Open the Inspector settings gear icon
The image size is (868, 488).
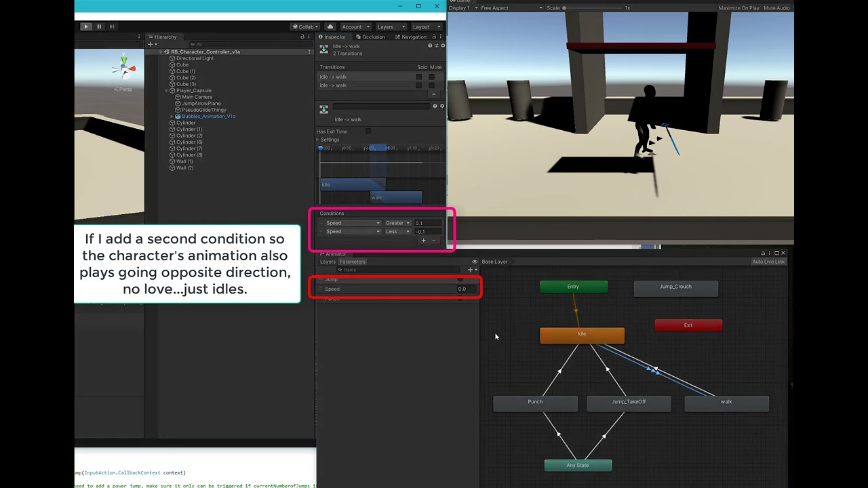[441, 45]
